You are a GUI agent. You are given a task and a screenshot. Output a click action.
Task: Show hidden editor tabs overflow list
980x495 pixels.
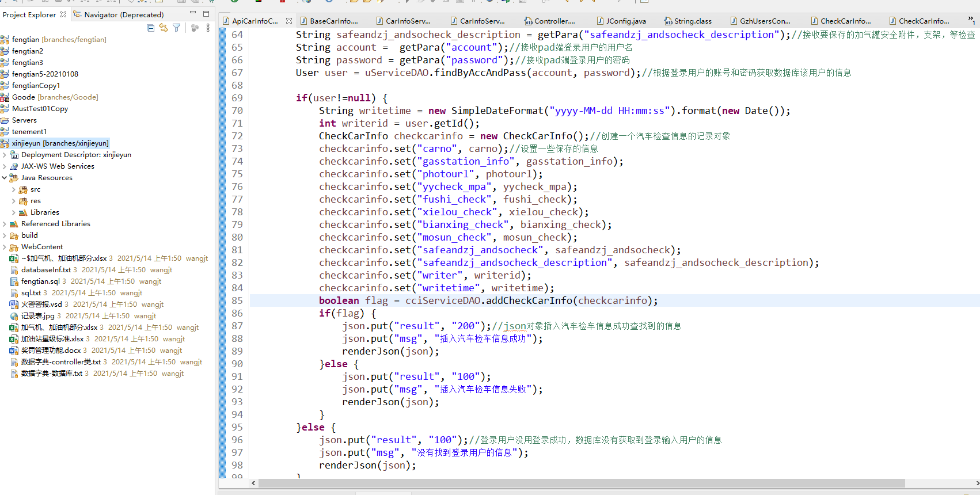(971, 20)
